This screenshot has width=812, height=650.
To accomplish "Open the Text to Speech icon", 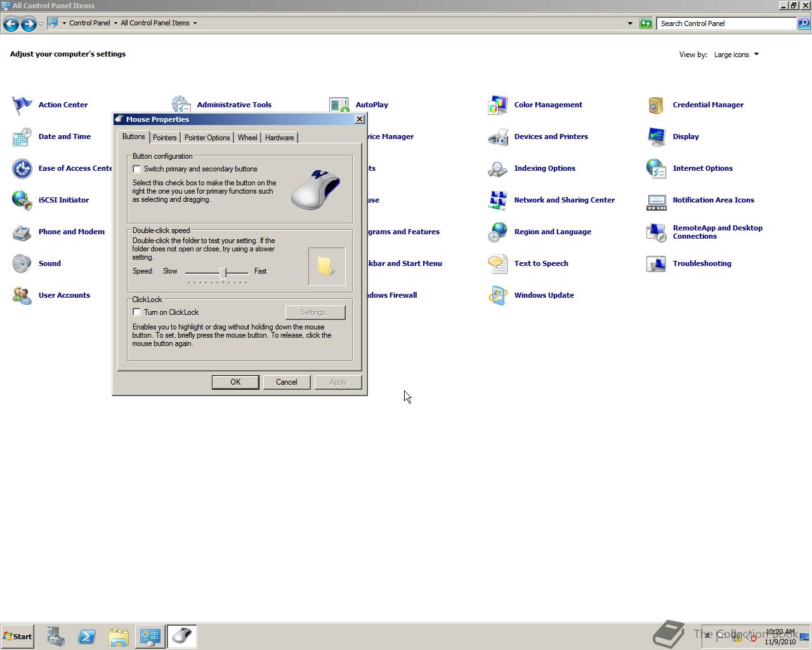I will coord(498,263).
